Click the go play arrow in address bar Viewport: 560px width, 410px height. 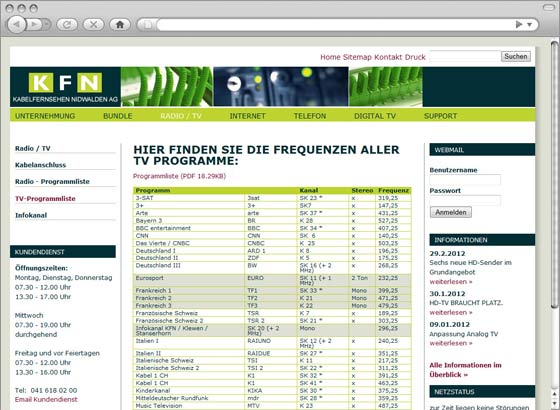point(519,24)
